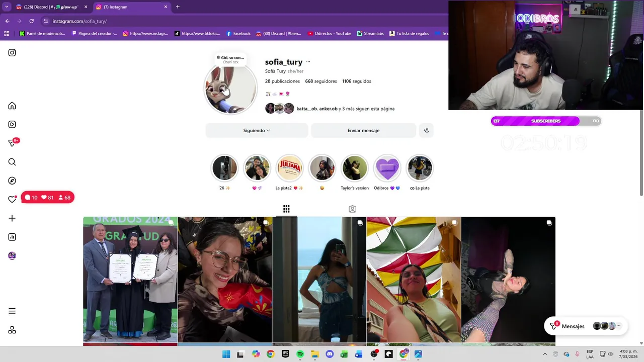The image size is (644, 362).
Task: Open the More hamburger menu in sidebar
Action: [12, 311]
